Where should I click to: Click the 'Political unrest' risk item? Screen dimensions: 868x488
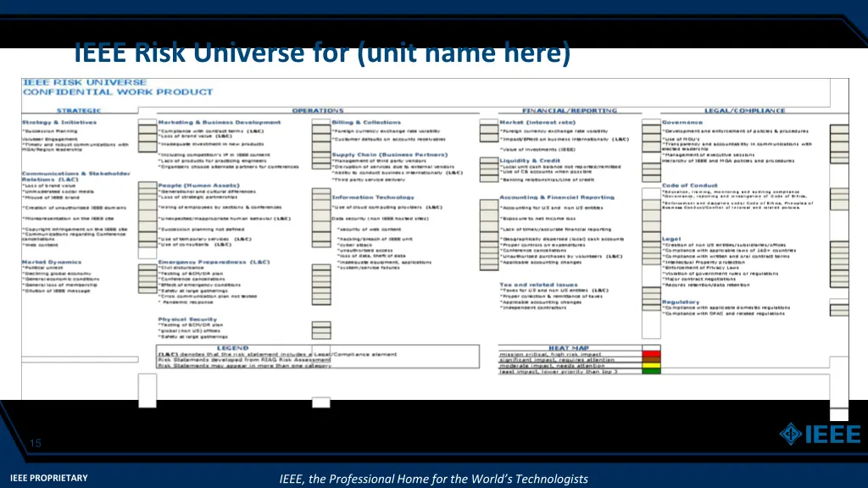coord(42,268)
